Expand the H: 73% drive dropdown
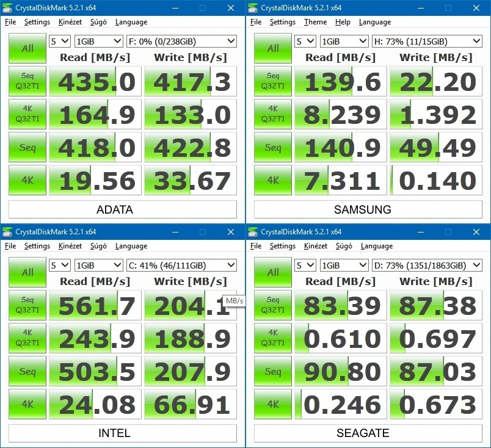491x448 pixels. coord(427,42)
